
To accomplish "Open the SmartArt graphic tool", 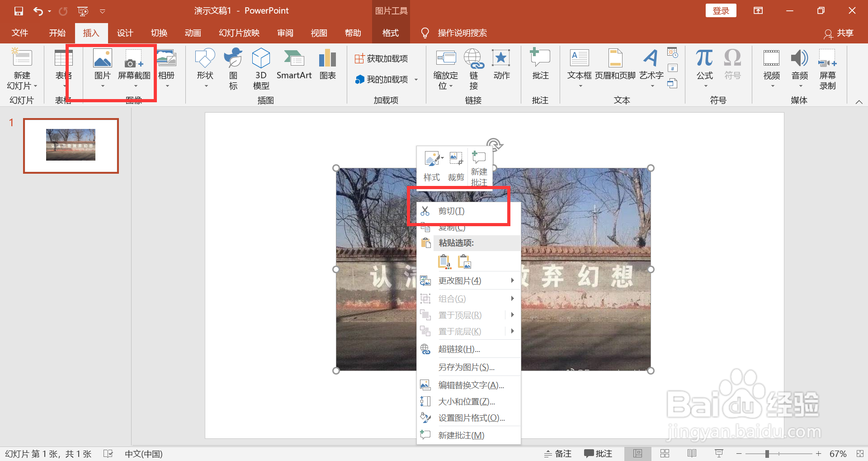I will tap(294, 65).
